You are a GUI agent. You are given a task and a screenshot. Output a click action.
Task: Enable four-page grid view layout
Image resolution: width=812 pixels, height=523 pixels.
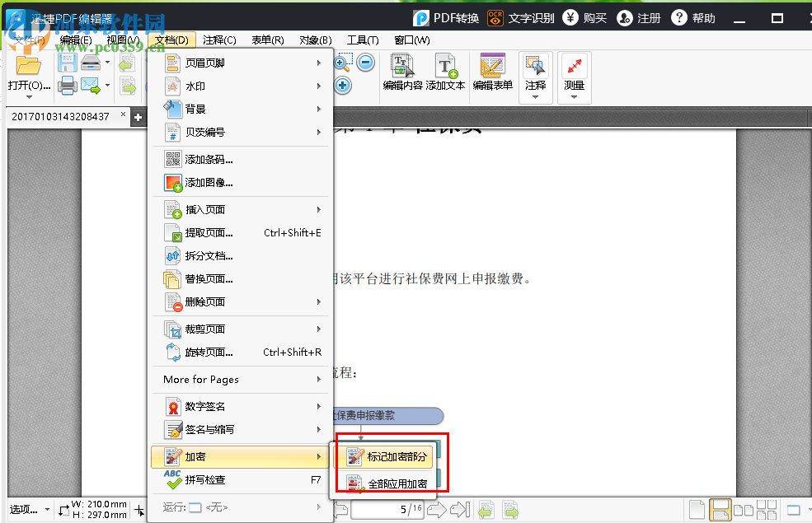(767, 509)
